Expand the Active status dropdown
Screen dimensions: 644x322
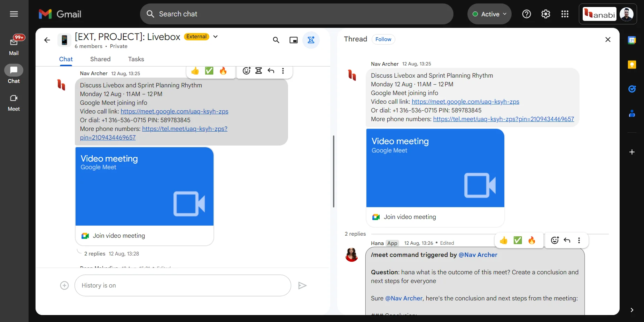[x=489, y=14]
